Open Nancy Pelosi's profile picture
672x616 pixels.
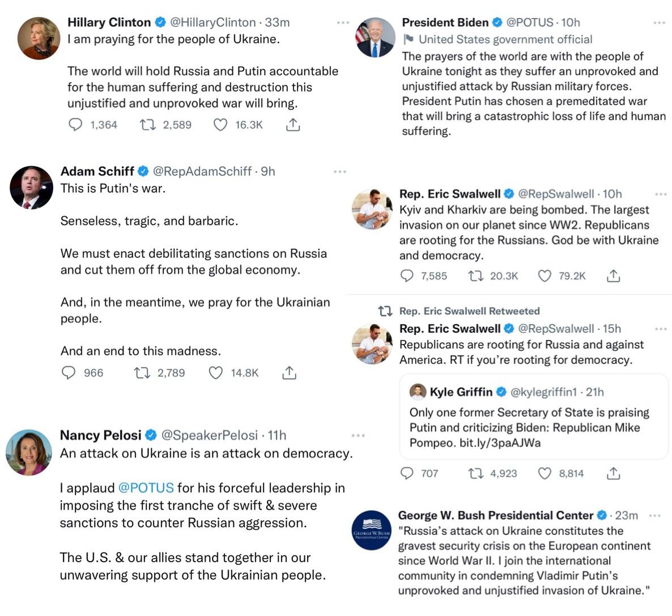[29, 452]
